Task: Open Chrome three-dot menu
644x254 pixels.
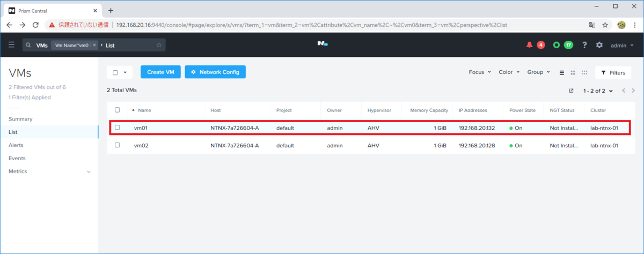Action: pyautogui.click(x=634, y=25)
